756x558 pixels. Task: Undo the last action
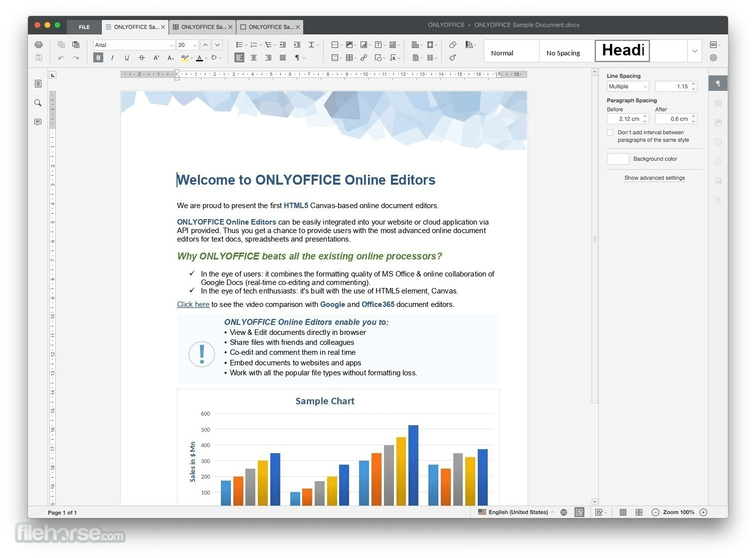61,58
